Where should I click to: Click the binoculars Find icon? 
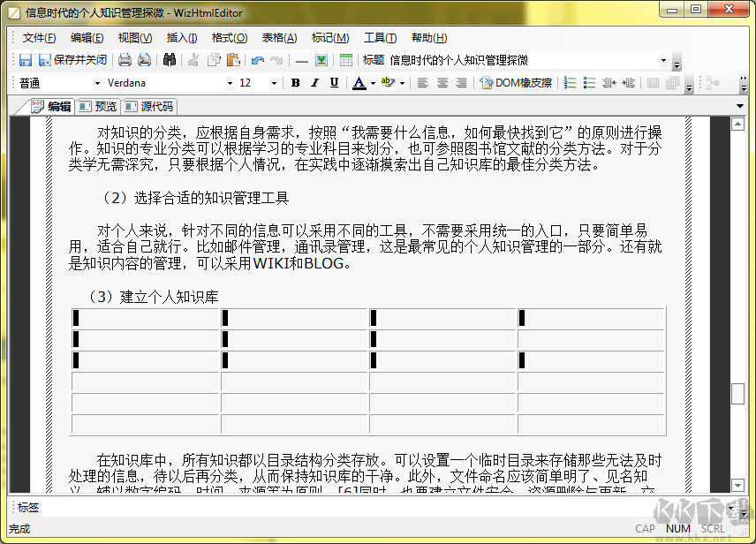click(170, 60)
